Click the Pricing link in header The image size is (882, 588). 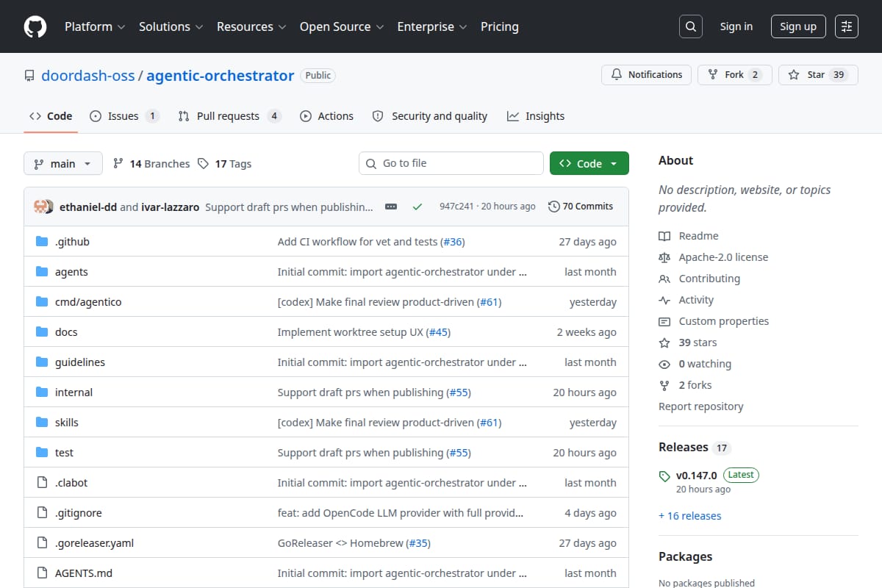tap(500, 26)
